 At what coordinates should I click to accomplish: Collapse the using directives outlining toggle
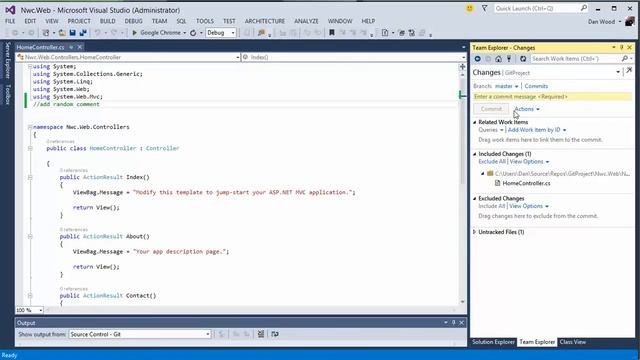point(30,67)
